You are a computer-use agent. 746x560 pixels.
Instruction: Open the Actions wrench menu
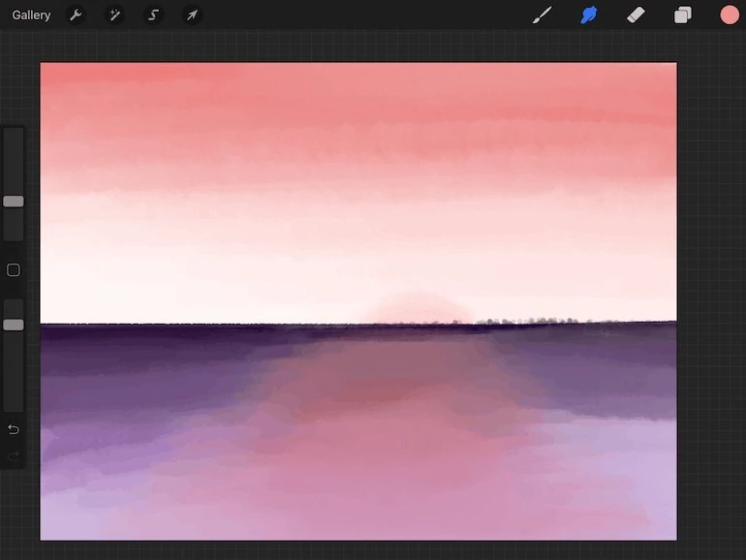coord(76,16)
